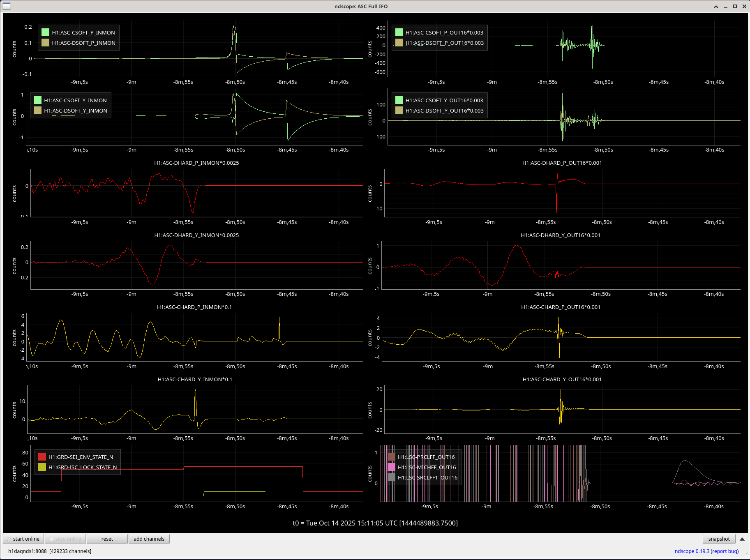Click the H1:LSC-MICHFF_OUT16 pink legend swatch

click(x=391, y=467)
